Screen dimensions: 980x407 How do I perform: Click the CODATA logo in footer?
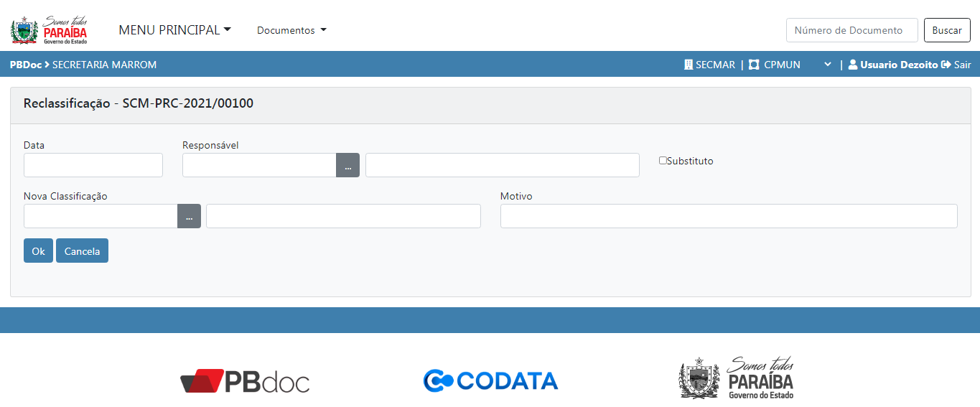pos(490,380)
